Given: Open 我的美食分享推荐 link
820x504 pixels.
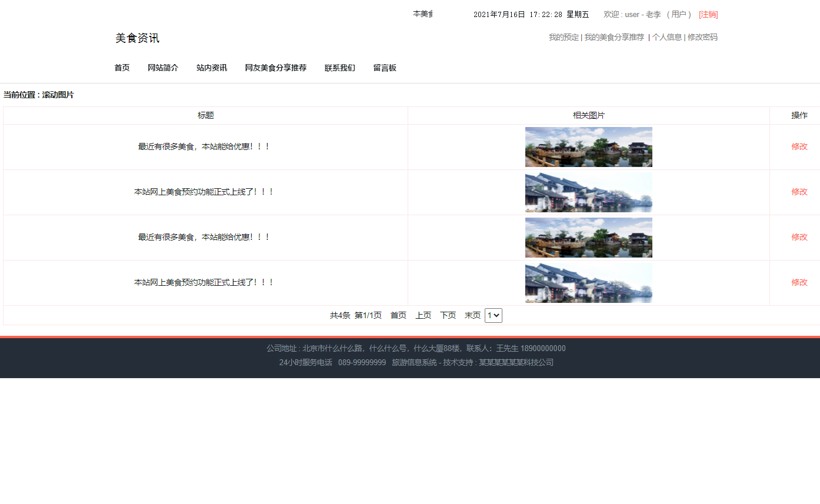Looking at the screenshot, I should pos(614,36).
